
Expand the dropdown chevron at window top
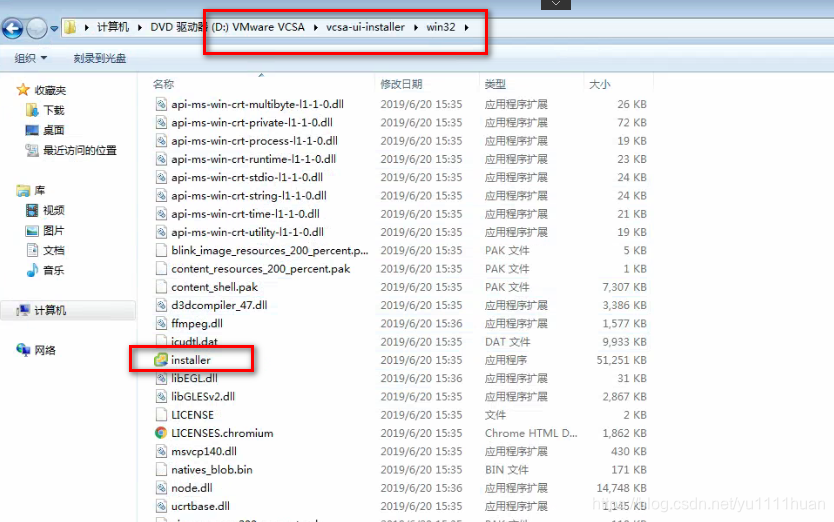[x=556, y=4]
